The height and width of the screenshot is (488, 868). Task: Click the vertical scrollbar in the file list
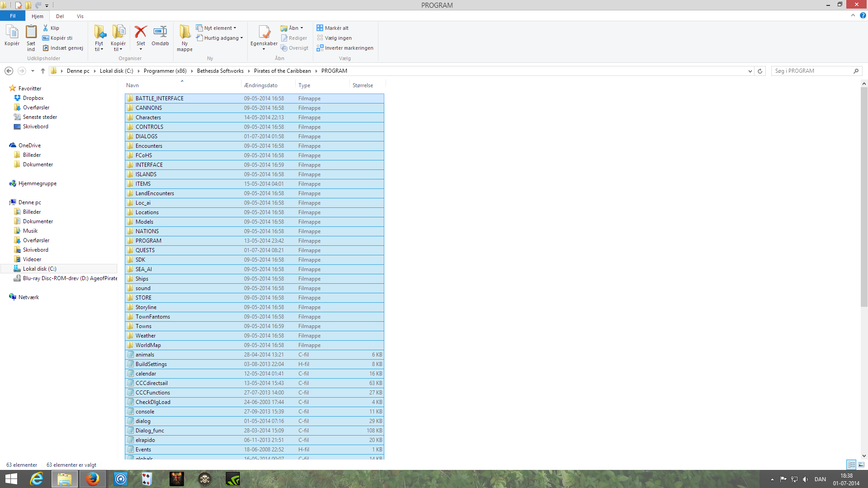(864, 197)
